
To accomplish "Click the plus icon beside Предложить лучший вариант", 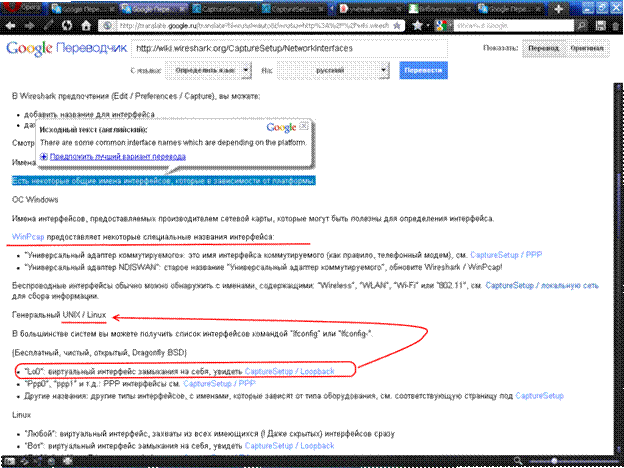I will click(44, 156).
